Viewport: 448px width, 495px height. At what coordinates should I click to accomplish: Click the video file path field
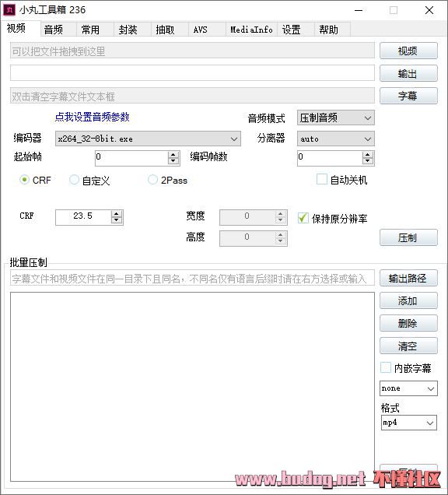[x=192, y=51]
